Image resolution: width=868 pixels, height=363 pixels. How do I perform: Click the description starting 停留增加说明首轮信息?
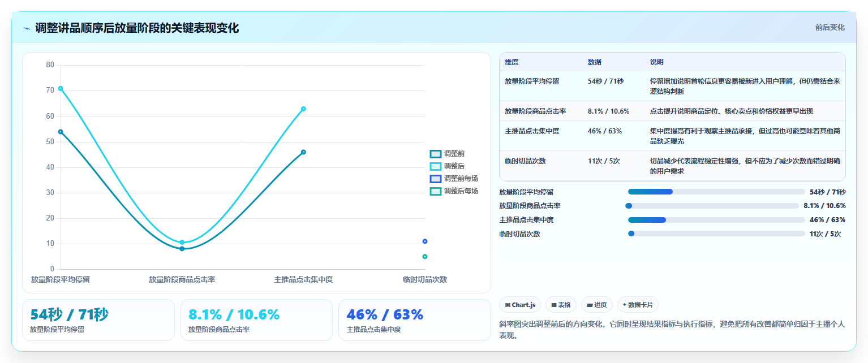point(745,86)
